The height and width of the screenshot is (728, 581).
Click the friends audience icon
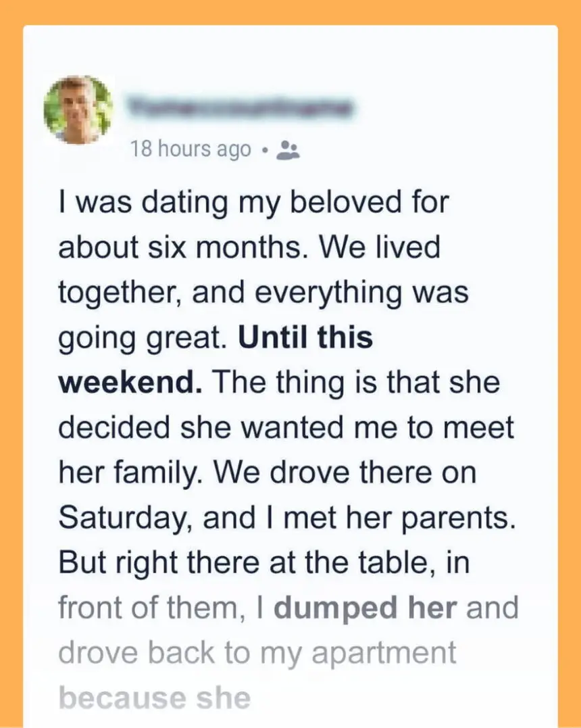pos(289,149)
